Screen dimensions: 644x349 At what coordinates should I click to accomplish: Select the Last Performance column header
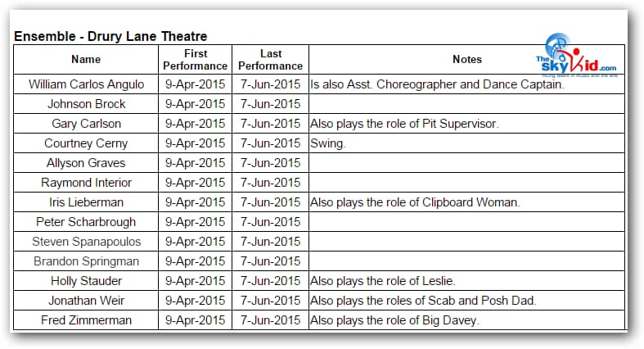270,59
